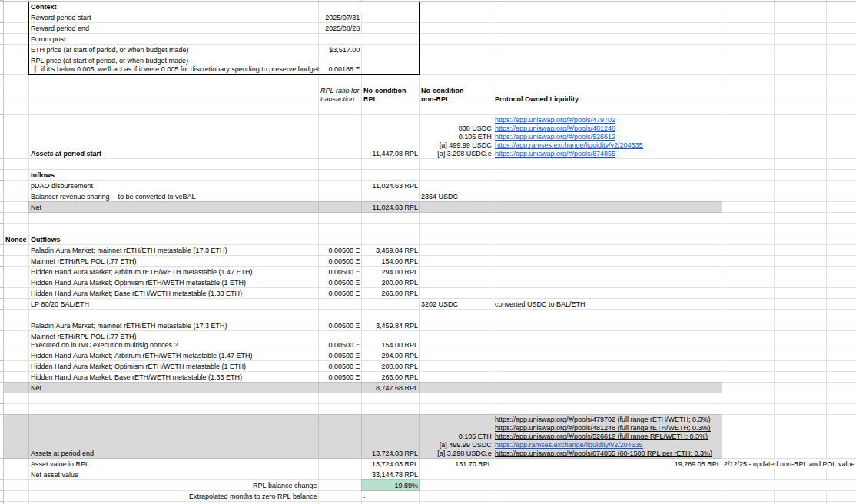
Task: Select the green 19.89% balance change cell
Action: (390, 486)
